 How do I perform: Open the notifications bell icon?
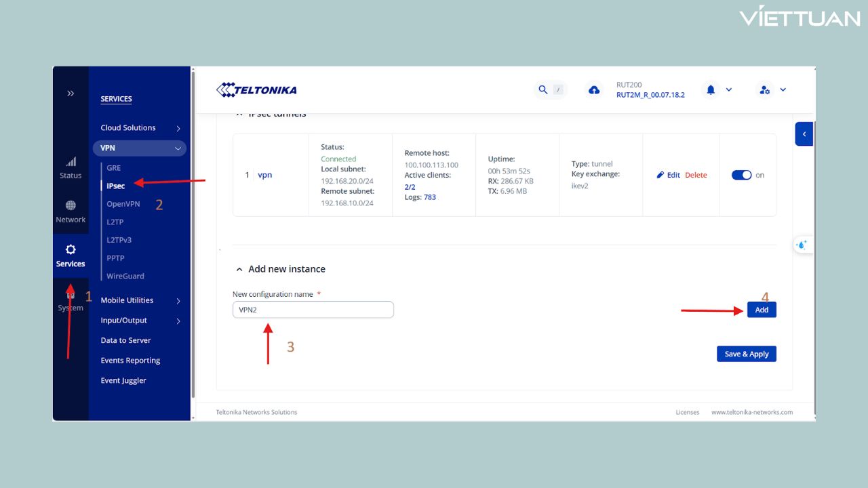[x=711, y=89]
